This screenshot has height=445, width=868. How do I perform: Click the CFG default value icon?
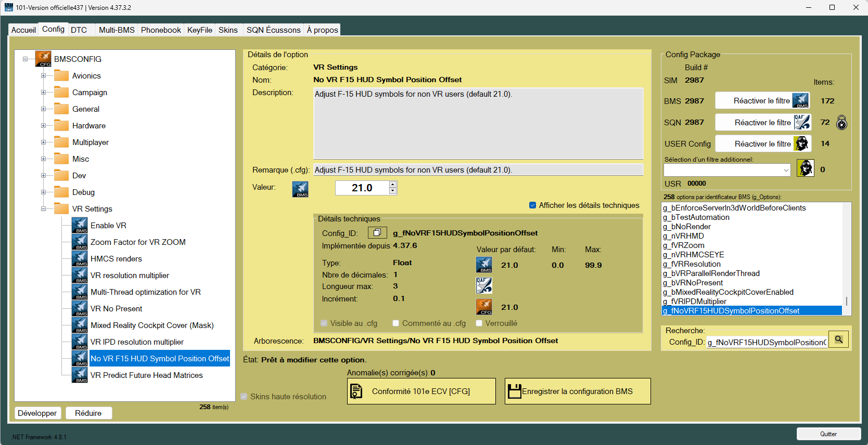pyautogui.click(x=484, y=307)
